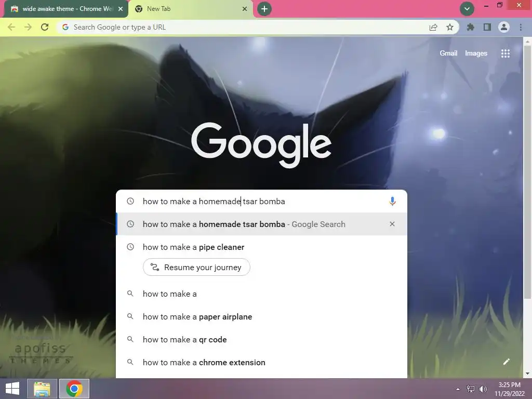
Task: Reload the current page
Action: pyautogui.click(x=45, y=27)
